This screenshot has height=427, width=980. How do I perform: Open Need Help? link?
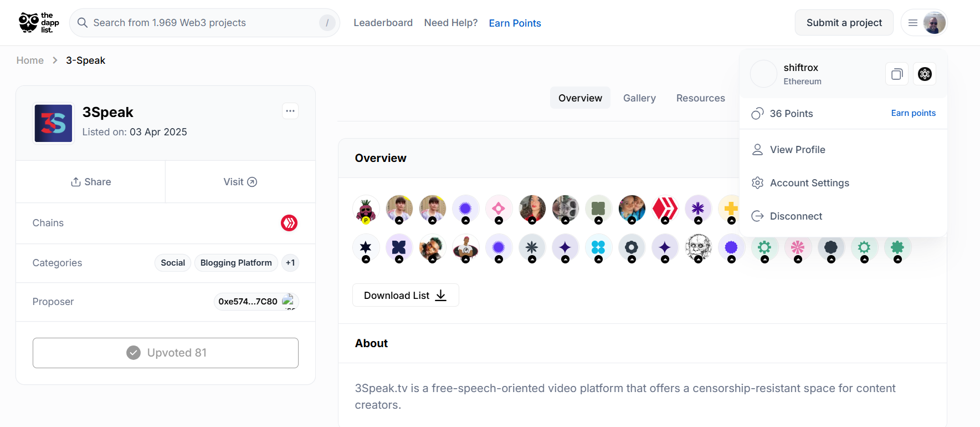450,23
